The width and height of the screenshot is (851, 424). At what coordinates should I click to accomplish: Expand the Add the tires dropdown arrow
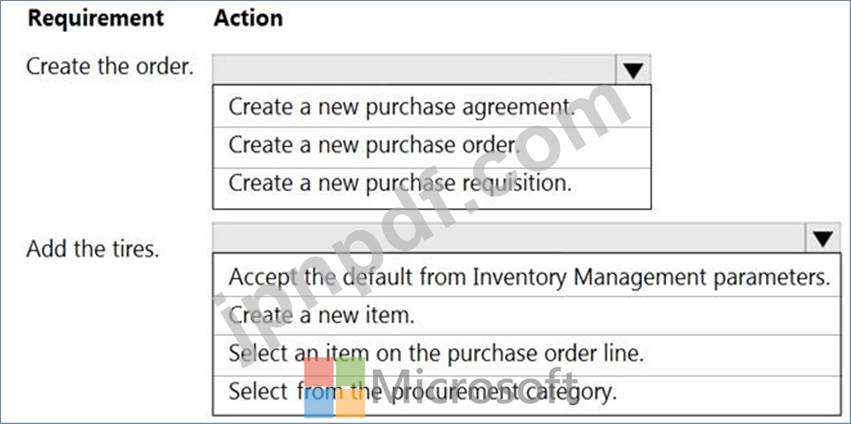[x=822, y=239]
